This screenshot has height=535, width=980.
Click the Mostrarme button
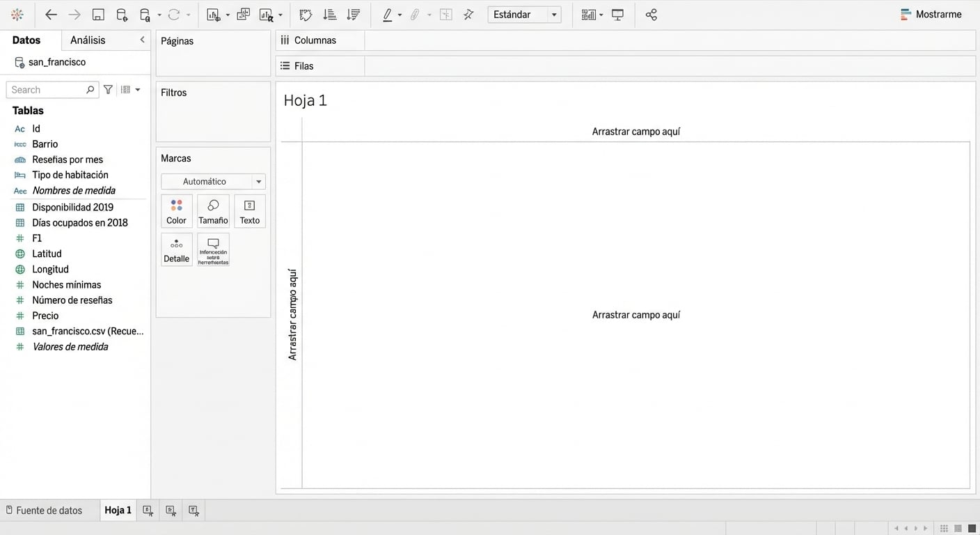pyautogui.click(x=931, y=15)
